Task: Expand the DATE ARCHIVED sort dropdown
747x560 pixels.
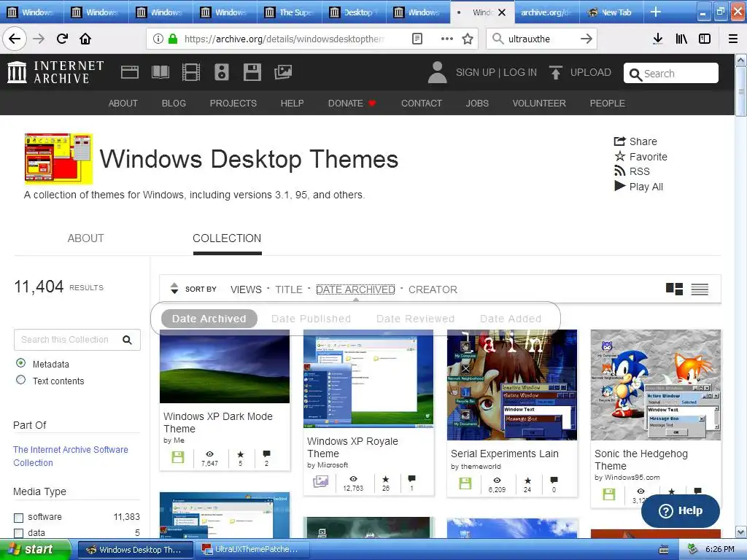Action: tap(355, 289)
